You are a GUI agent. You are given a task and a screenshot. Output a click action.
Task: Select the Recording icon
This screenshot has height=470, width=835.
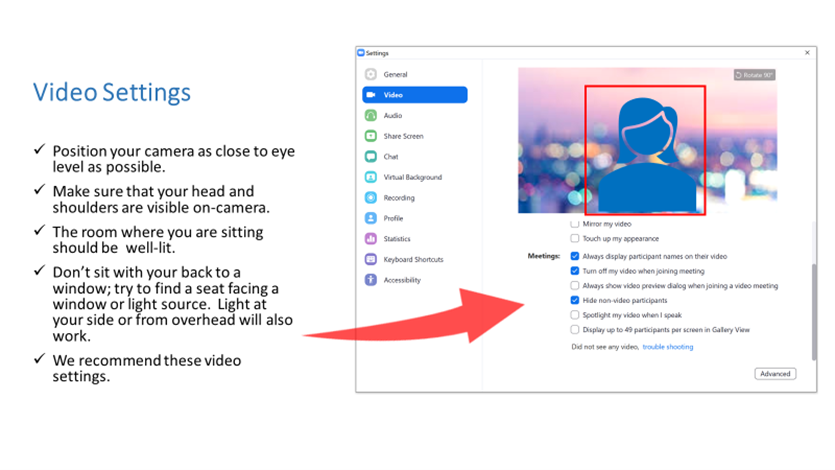(371, 197)
